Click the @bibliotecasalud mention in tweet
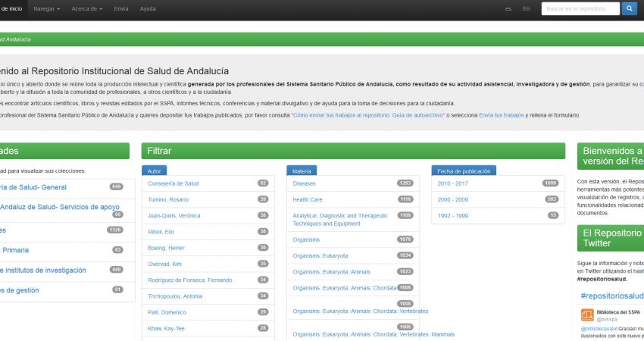The image size is (644, 341). point(599,329)
